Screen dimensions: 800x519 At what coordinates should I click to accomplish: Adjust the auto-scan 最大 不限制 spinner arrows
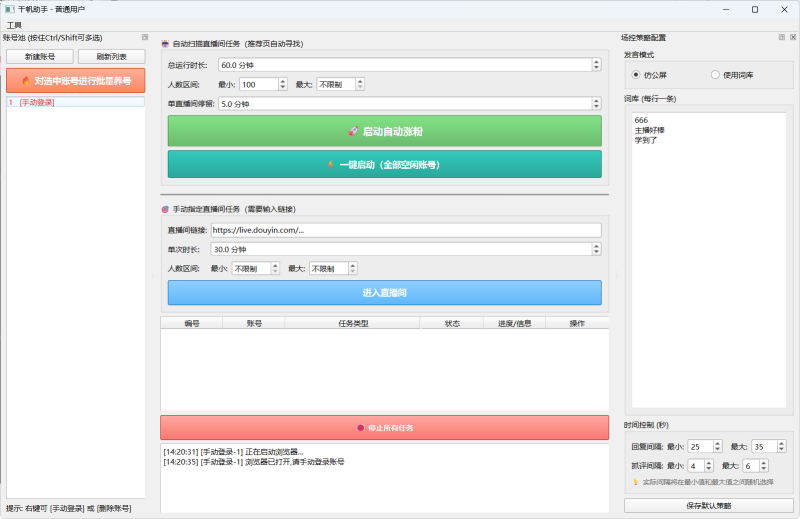point(360,85)
